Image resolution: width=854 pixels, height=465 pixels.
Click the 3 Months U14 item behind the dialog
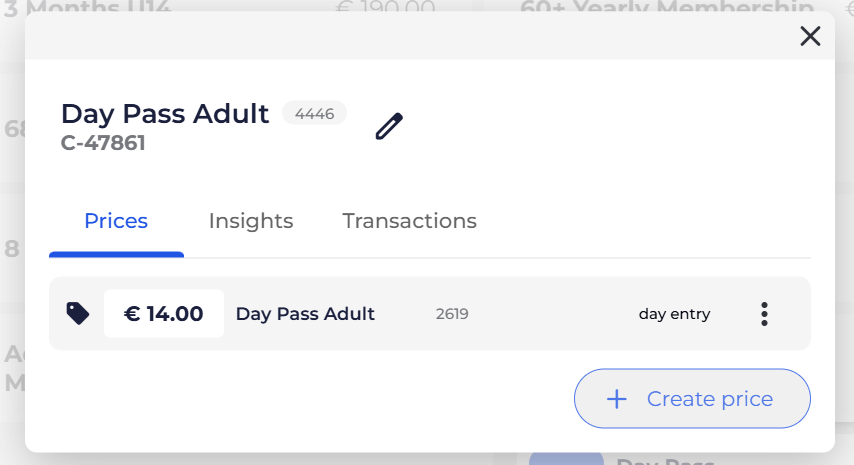(x=87, y=9)
